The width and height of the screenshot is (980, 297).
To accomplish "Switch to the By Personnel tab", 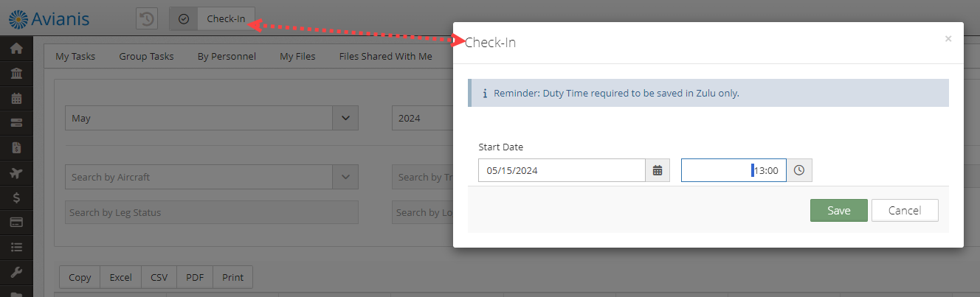I will [227, 56].
